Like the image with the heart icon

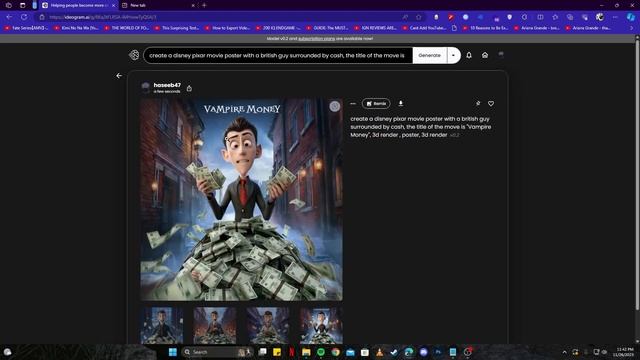491,104
